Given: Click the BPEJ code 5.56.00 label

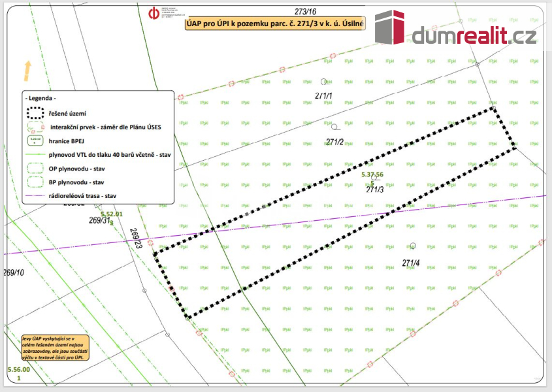Looking at the screenshot, I should [x=19, y=369].
